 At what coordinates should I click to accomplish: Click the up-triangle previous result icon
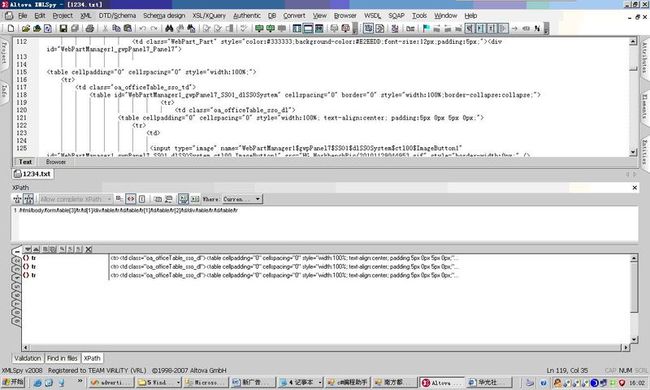[36, 249]
